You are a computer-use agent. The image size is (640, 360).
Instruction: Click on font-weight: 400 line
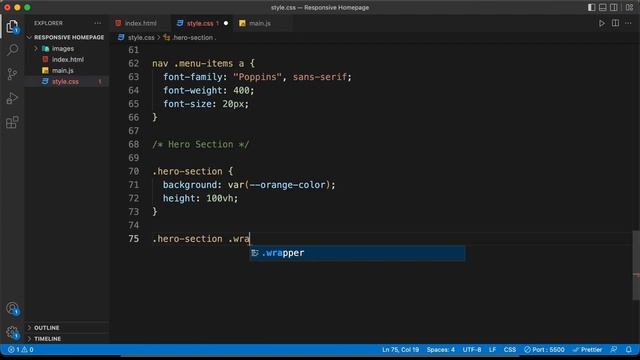tap(209, 91)
